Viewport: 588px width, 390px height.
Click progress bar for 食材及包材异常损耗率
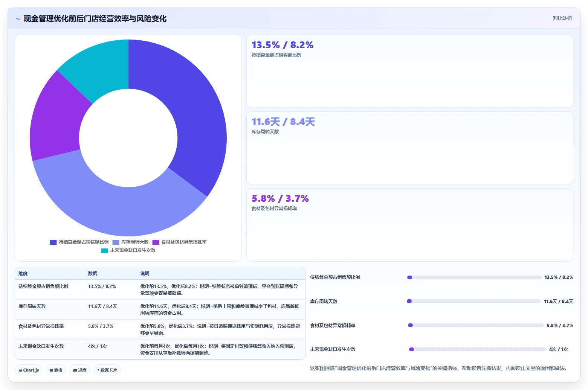(x=476, y=325)
